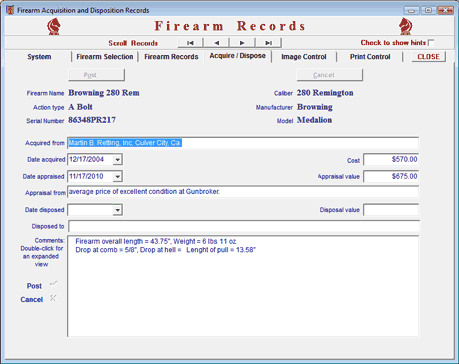Screen dimensions: 459x364
Task: Click the empty Disposal value field
Action: click(391, 210)
